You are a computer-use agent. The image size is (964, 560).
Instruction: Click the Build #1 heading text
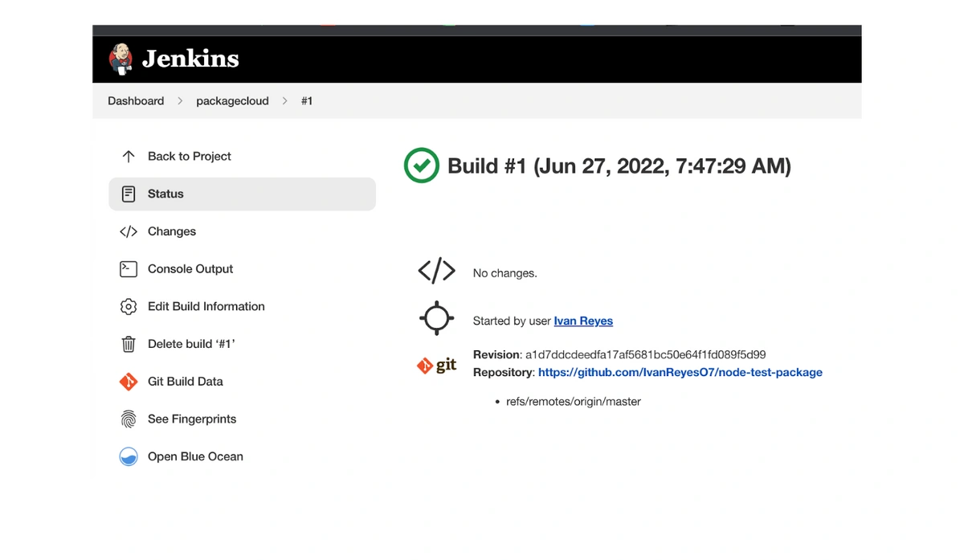point(619,166)
